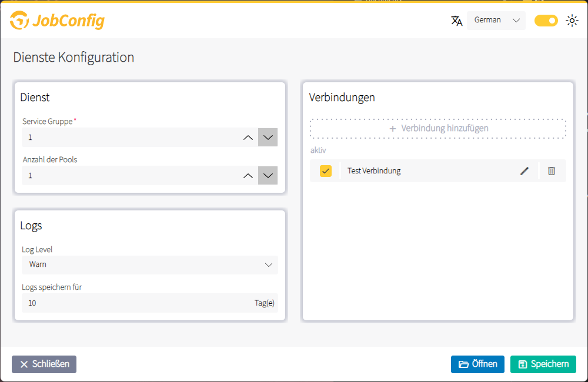Click the Verbindungen panel title
Viewport: 588px width, 382px height.
(342, 98)
